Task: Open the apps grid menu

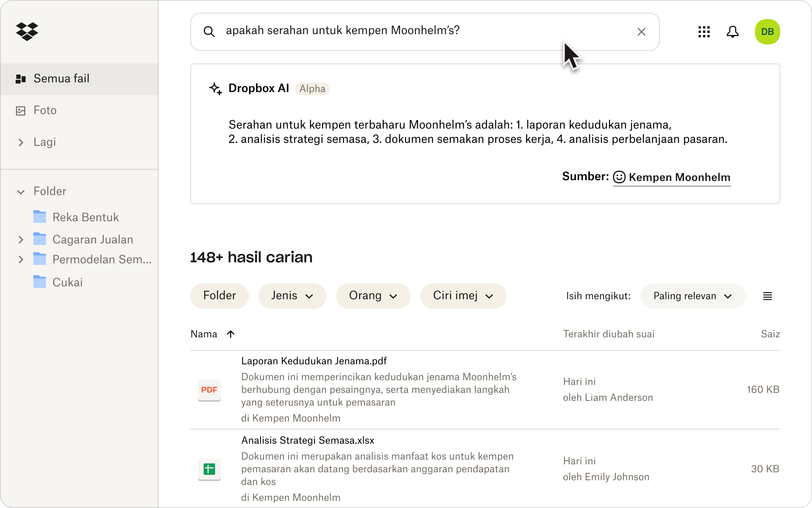Action: (704, 32)
